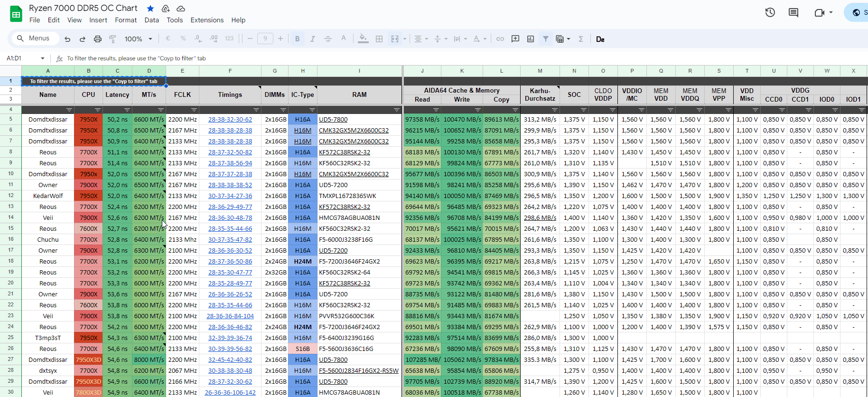Toggle the filter funnel button
868x397 pixels.
(546, 39)
